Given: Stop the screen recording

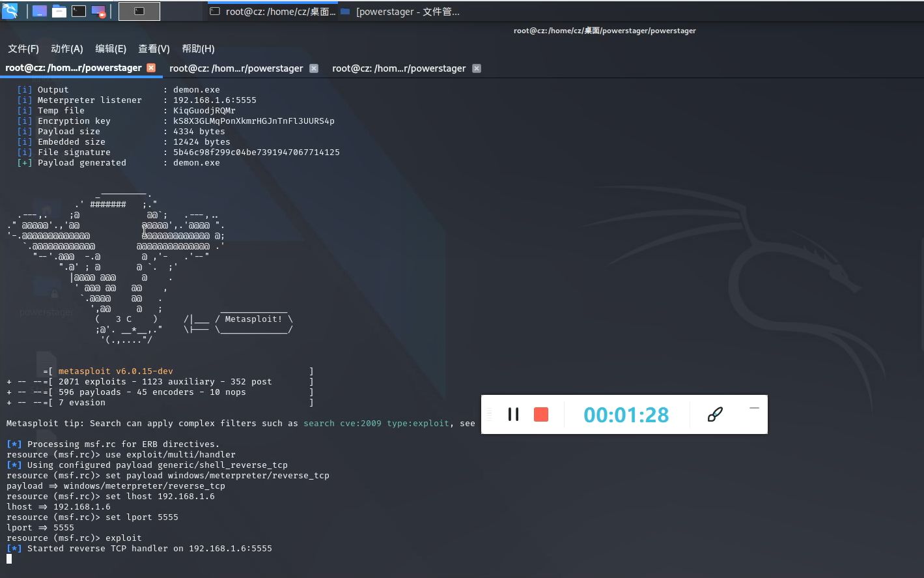Looking at the screenshot, I should pos(541,414).
